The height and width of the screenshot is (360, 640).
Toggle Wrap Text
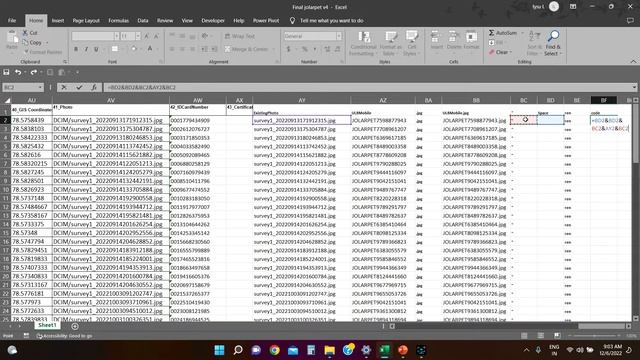(x=240, y=36)
